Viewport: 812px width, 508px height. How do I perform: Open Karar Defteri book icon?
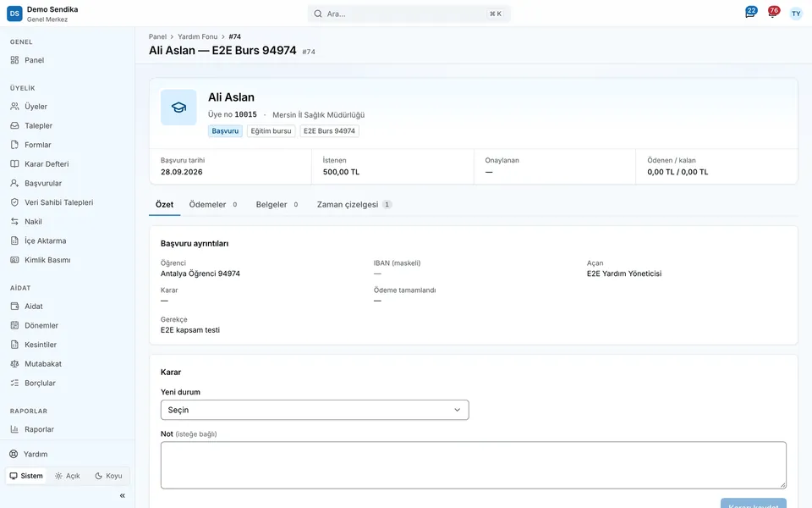point(14,163)
